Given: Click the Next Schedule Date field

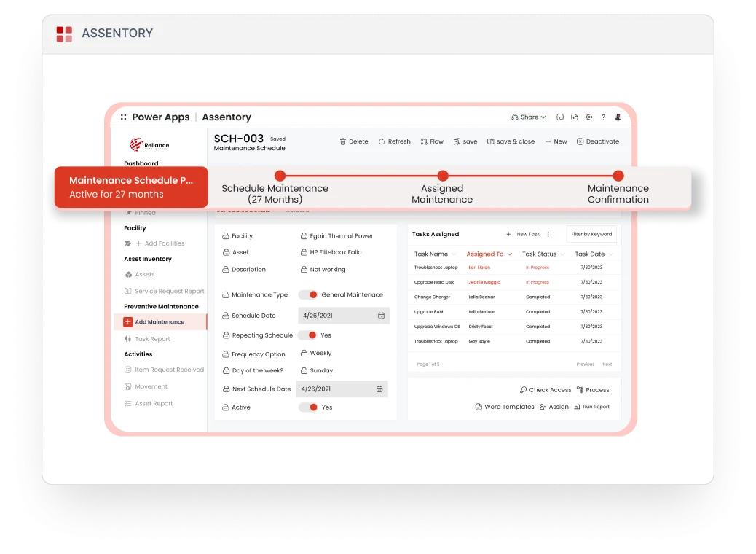Looking at the screenshot, I should (x=342, y=389).
